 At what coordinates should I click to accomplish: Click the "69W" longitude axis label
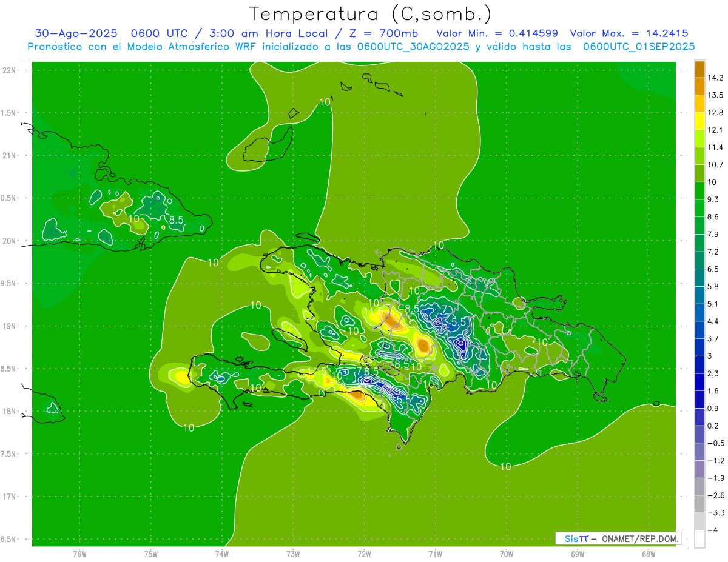(x=578, y=554)
